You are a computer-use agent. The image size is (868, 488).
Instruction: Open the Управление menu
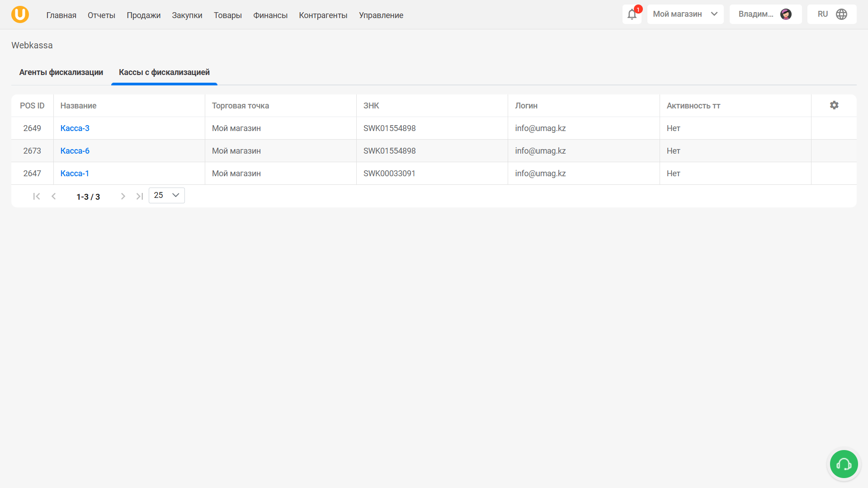coord(381,15)
